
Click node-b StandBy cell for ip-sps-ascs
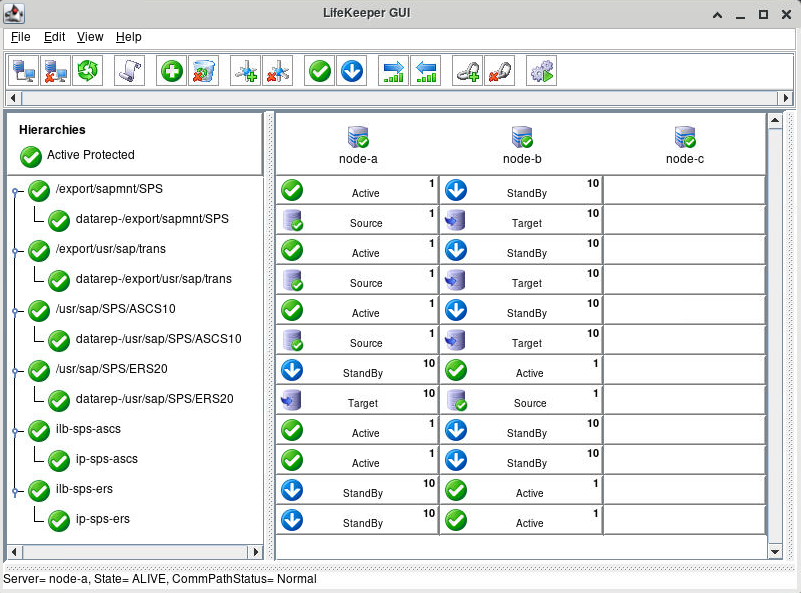521,460
